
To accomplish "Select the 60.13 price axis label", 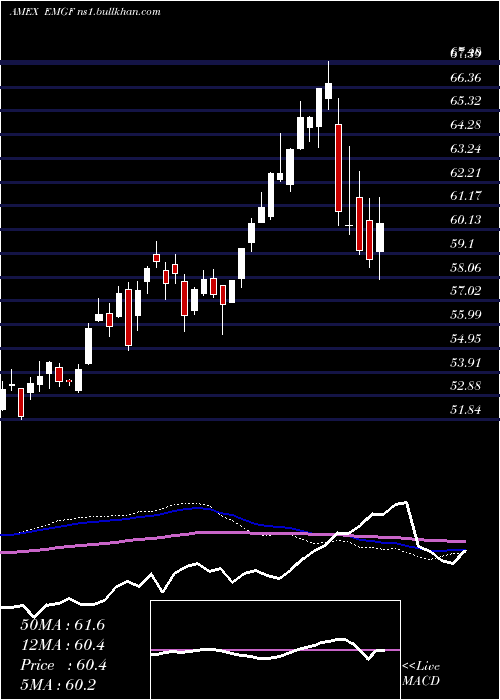I will click(x=466, y=220).
